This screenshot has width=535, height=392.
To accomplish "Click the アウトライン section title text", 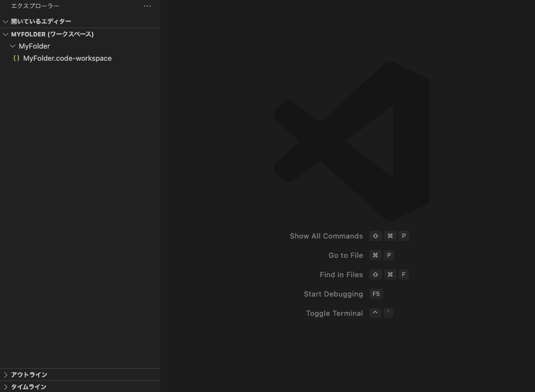I will tap(29, 374).
